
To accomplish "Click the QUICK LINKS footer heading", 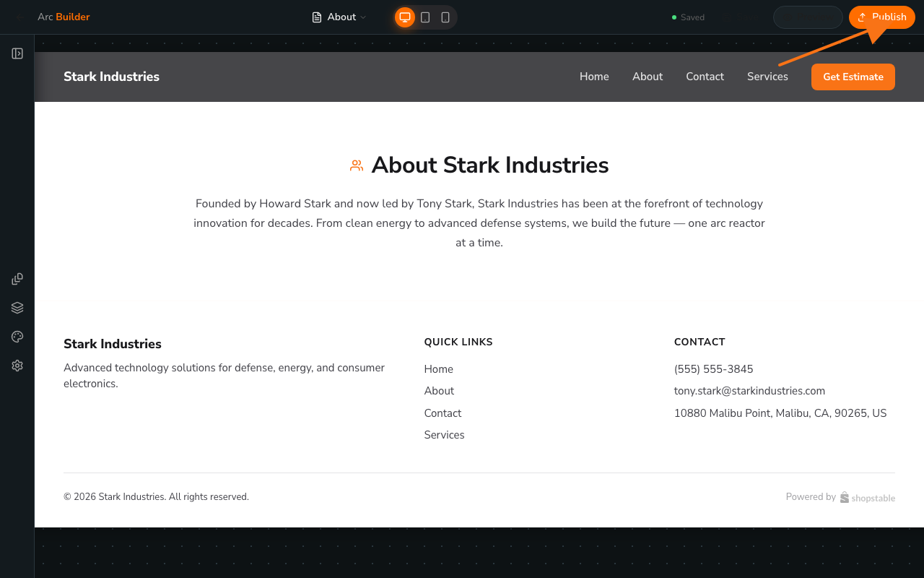I will pyautogui.click(x=458, y=342).
